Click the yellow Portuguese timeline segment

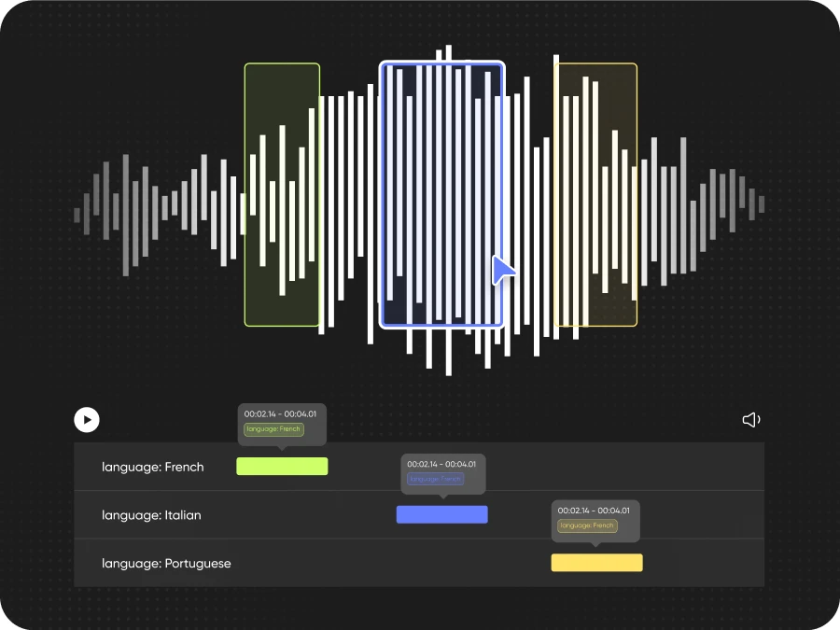596,562
